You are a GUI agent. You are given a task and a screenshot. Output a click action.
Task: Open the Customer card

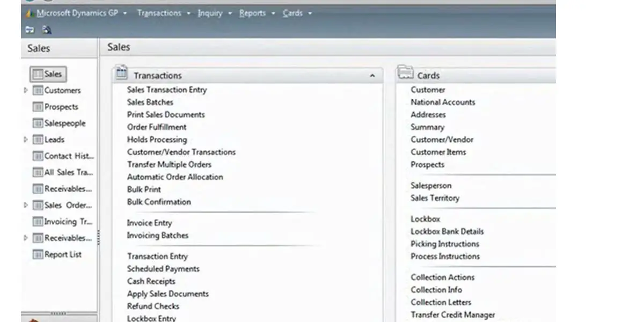pyautogui.click(x=428, y=90)
